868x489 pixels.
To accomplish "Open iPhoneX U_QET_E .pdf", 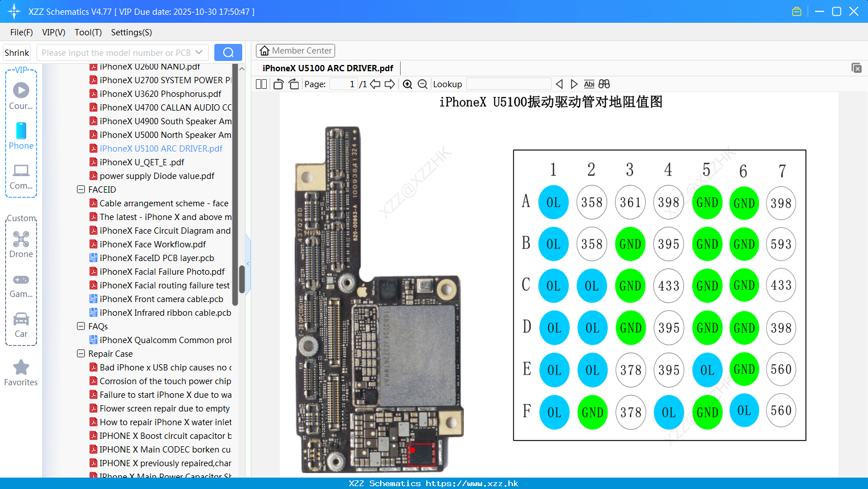I will pos(141,162).
